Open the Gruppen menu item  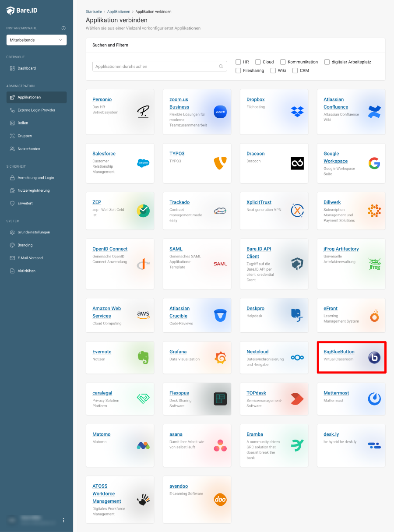coord(36,136)
